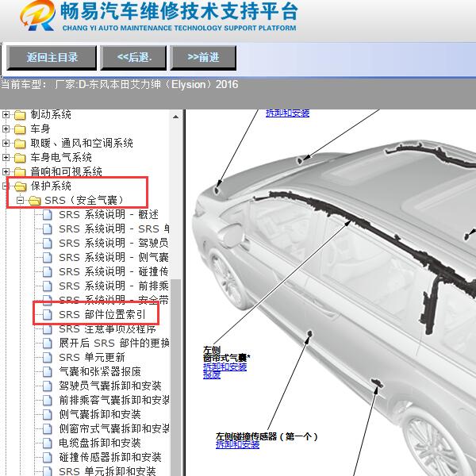The image size is (476, 476).
Task: Click the tree panel scroll-up arrow
Action: pos(175,117)
